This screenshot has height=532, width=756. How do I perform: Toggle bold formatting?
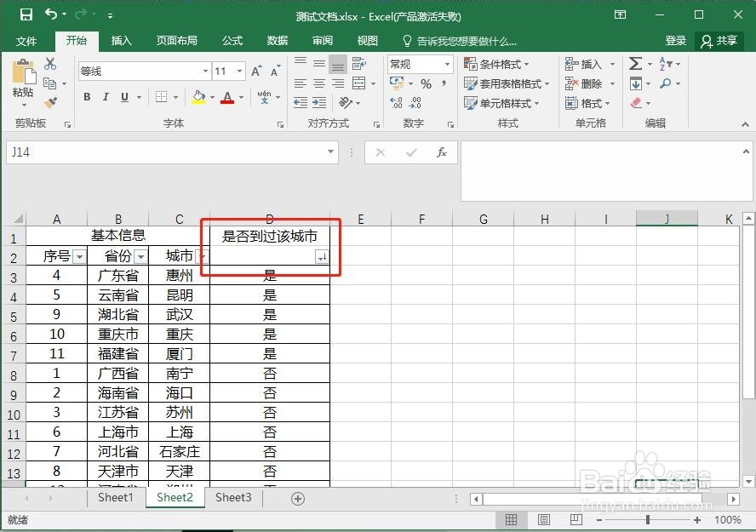(85, 98)
